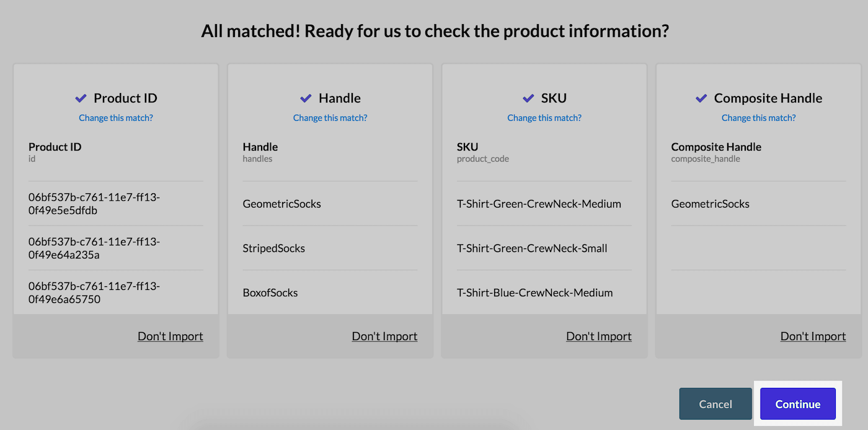Click "Change this match?" below SKU
Screen dimensions: 868x430
pos(544,118)
